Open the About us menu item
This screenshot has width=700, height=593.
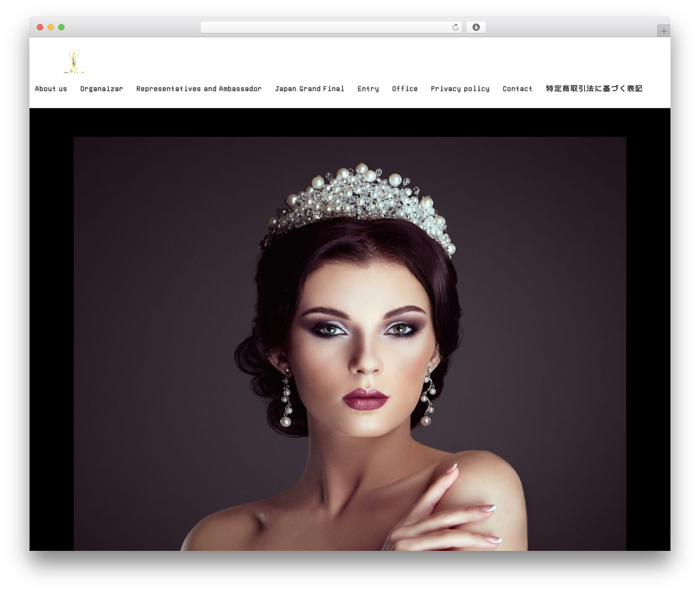click(51, 89)
